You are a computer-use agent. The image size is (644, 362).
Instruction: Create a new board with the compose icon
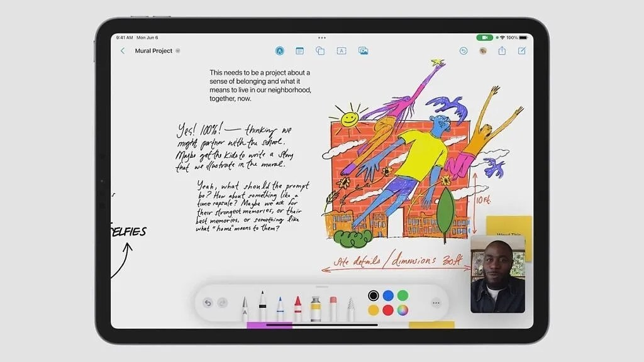[x=520, y=50]
